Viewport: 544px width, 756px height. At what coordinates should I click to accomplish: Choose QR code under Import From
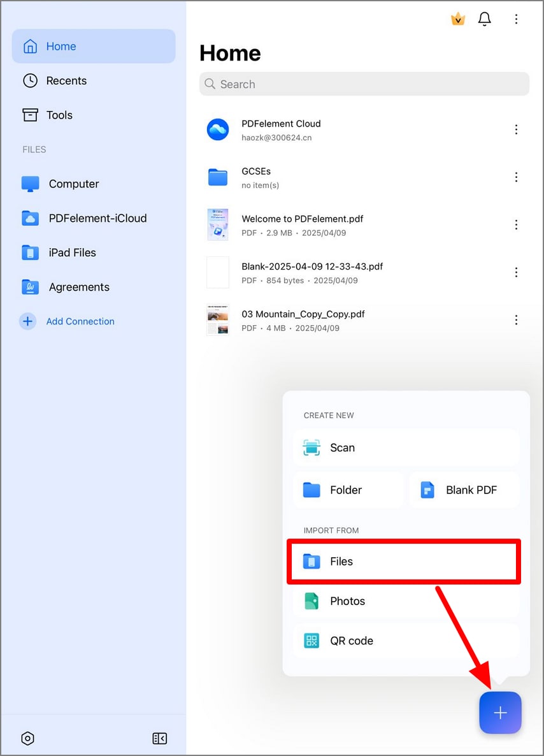point(406,640)
